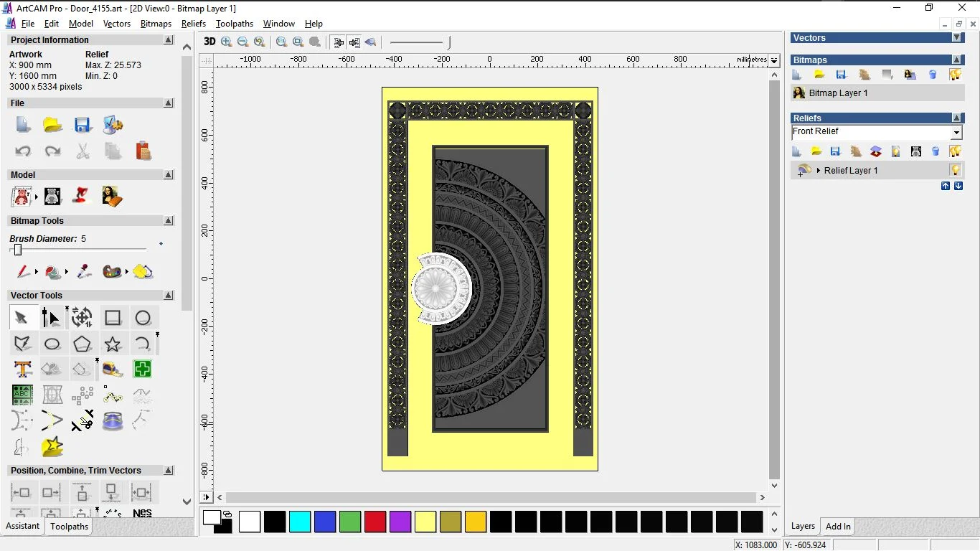Viewport: 980px width, 551px height.
Task: Click the Save file floppy icon
Action: point(83,125)
